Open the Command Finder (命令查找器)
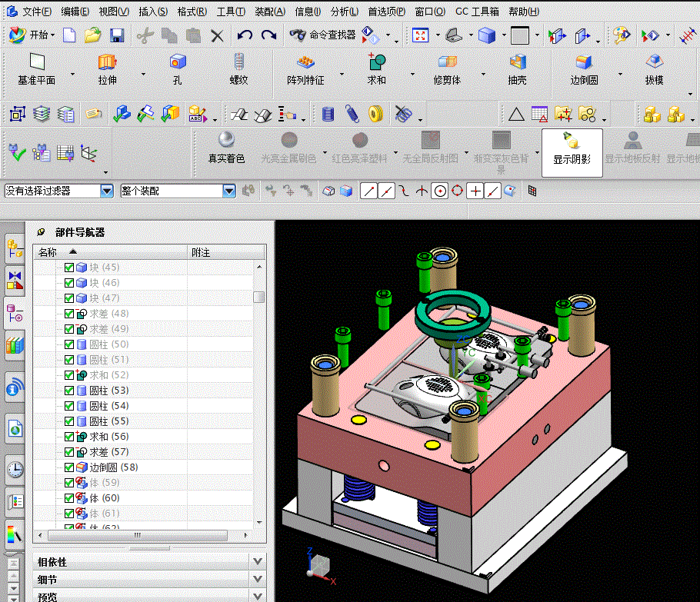700x602 pixels. (322, 35)
